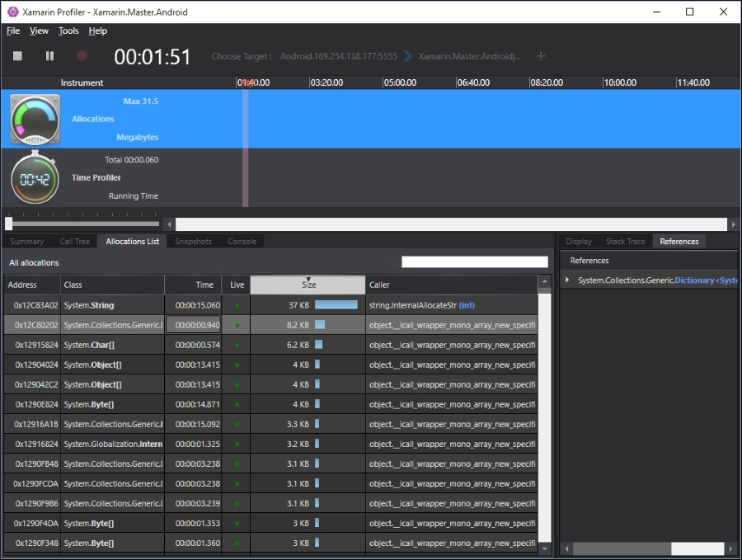Click the 6.2 KB size cell
Viewport: 742px width, 560px height.
point(308,345)
